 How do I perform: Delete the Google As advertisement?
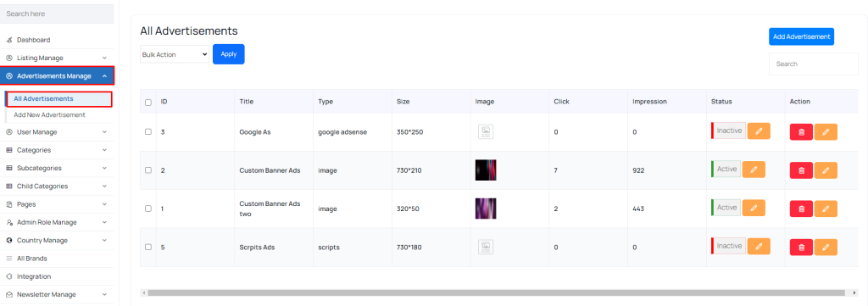coord(801,131)
